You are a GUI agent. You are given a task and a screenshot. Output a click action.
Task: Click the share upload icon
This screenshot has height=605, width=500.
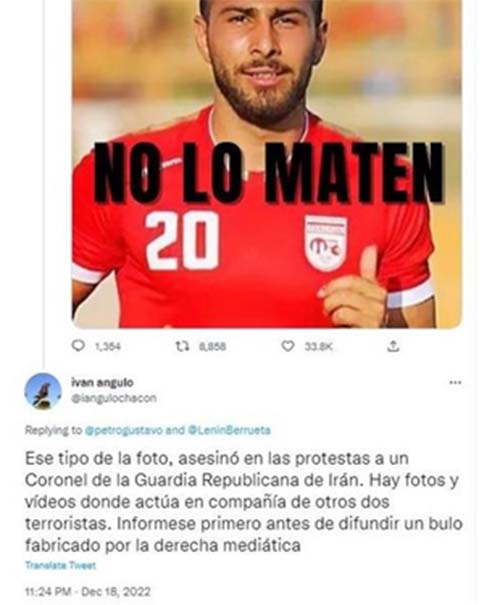point(393,346)
